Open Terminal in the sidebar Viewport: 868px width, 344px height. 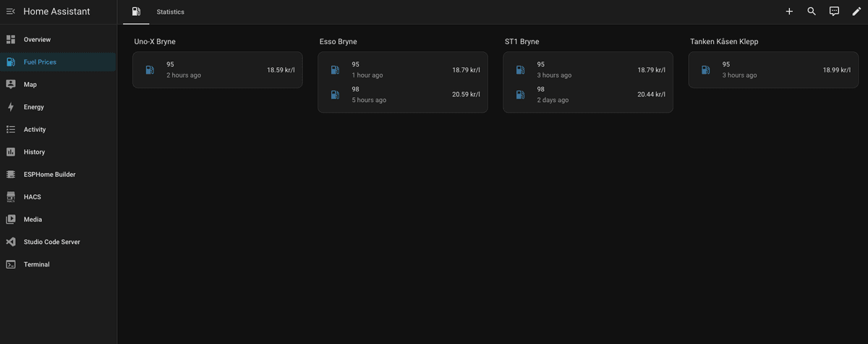pyautogui.click(x=58, y=264)
